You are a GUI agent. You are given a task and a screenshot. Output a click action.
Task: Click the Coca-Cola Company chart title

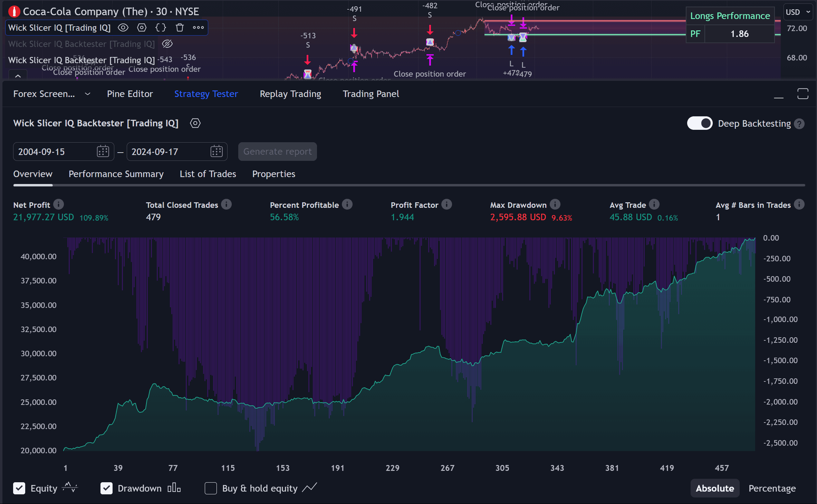(x=111, y=12)
